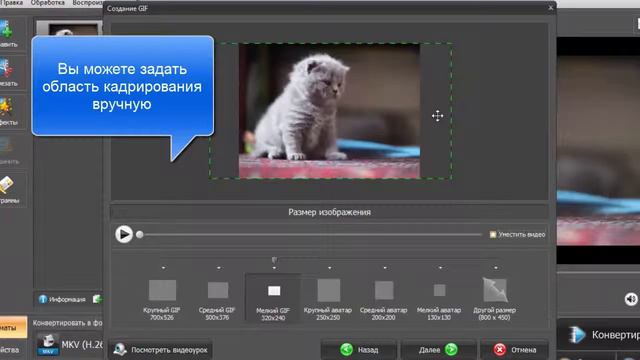Open the Правка menu
This screenshot has height=360, width=640.
pyautogui.click(x=12, y=3)
